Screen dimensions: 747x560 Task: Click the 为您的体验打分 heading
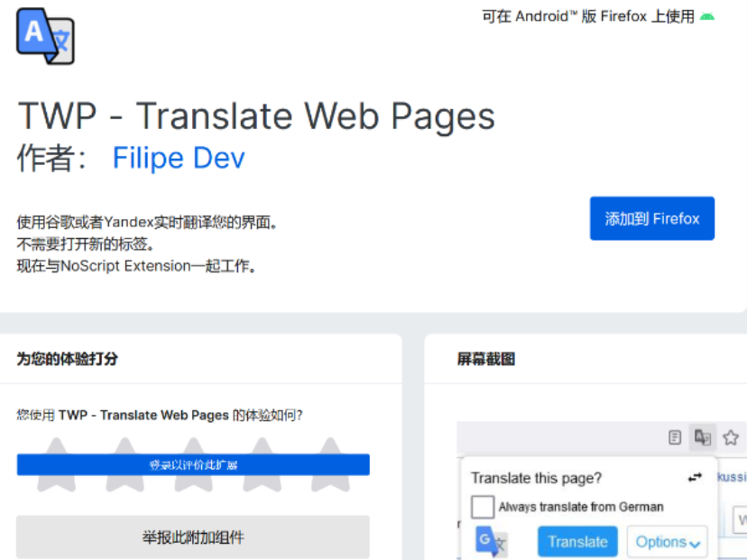(x=67, y=359)
